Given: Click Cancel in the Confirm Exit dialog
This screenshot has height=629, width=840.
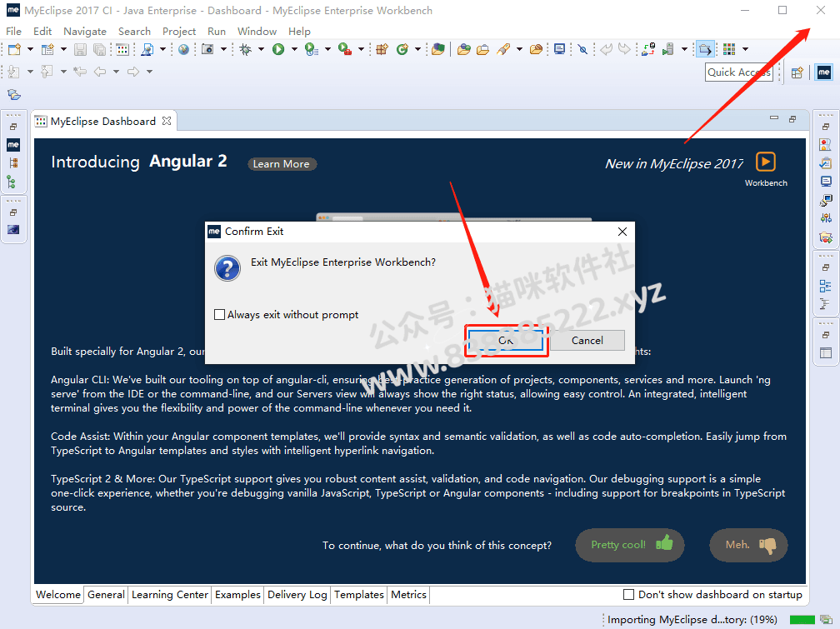Looking at the screenshot, I should click(x=587, y=340).
